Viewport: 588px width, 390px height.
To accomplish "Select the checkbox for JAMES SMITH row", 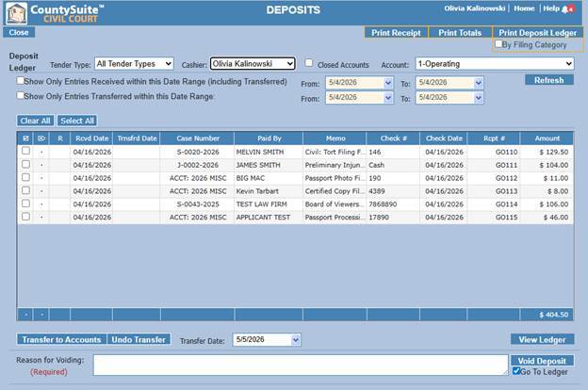I will click(x=25, y=164).
